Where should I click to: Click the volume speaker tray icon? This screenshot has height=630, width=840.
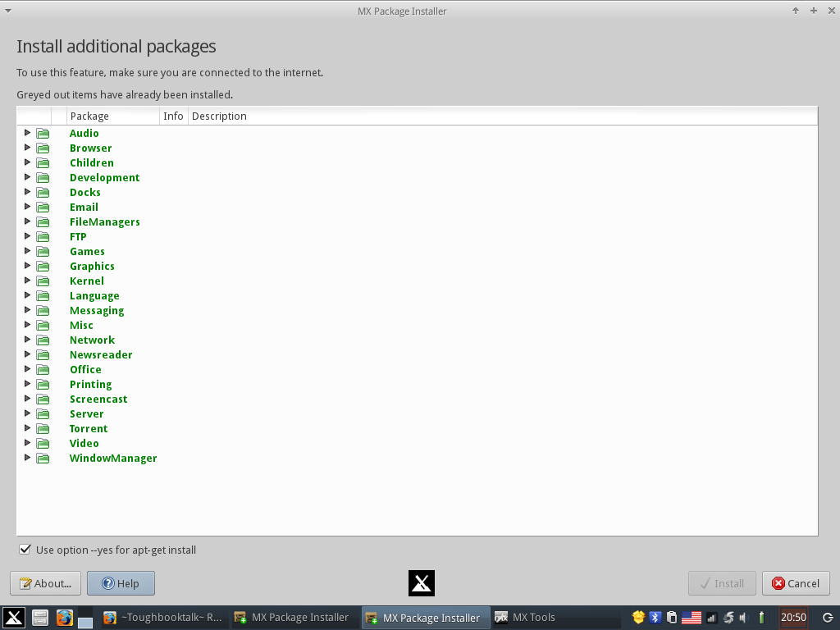[x=743, y=618]
